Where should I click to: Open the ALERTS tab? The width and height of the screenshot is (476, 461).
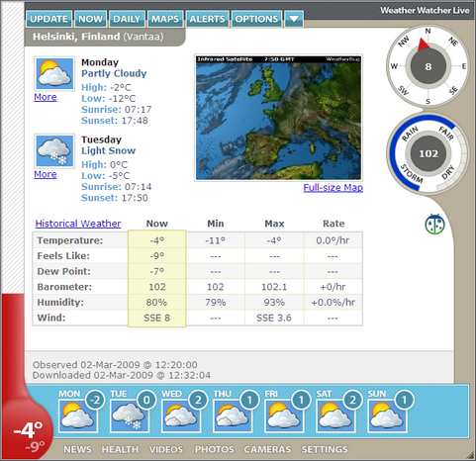[x=207, y=19]
